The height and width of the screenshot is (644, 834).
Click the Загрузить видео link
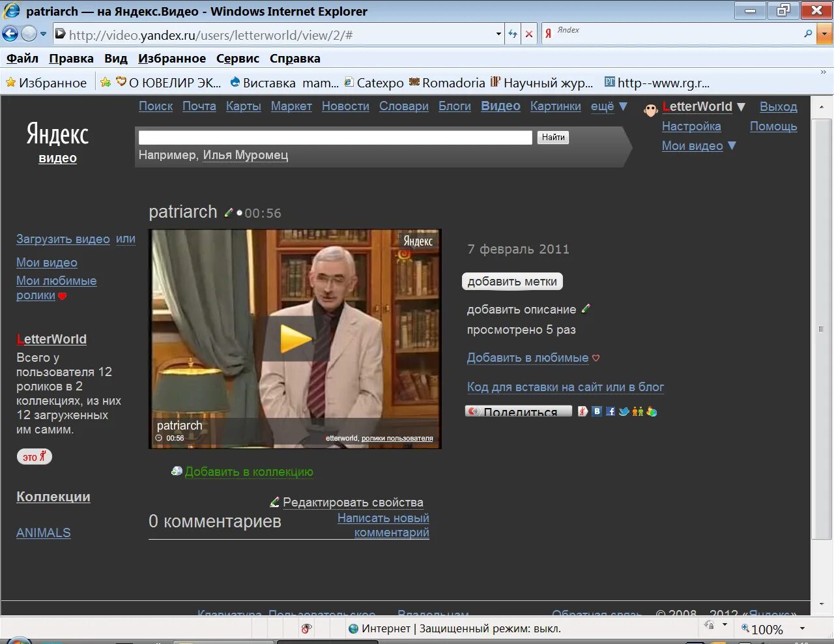coord(63,239)
